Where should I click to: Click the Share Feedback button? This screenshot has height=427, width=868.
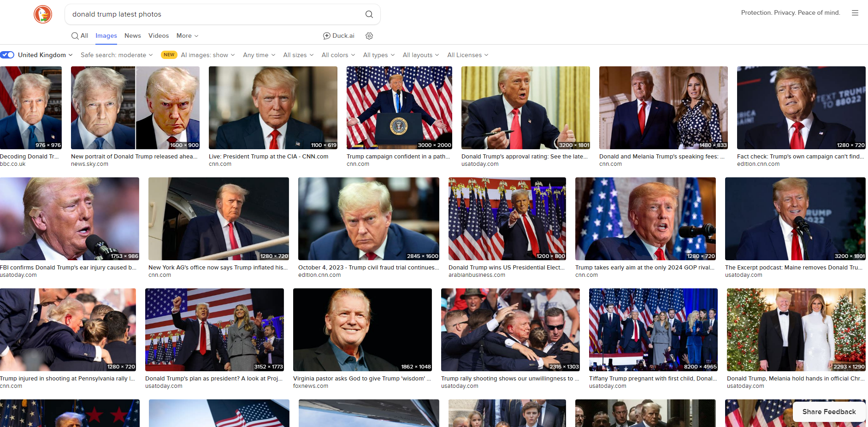(x=829, y=411)
